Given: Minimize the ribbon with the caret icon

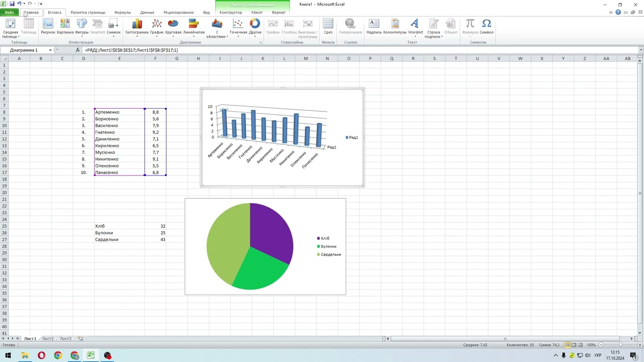Looking at the screenshot, I should point(611,12).
